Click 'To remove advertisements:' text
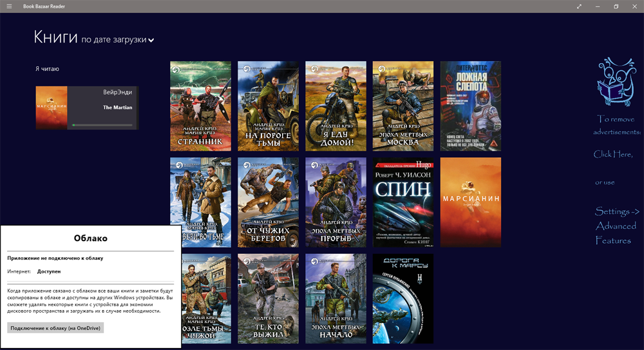Viewport: 644px width, 350px height. tap(616, 126)
